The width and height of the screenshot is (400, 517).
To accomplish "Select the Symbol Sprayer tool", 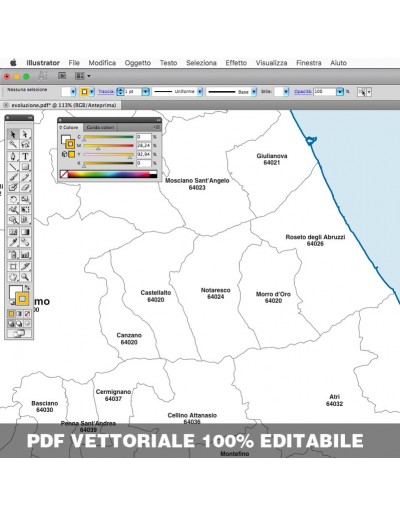I will 13,255.
